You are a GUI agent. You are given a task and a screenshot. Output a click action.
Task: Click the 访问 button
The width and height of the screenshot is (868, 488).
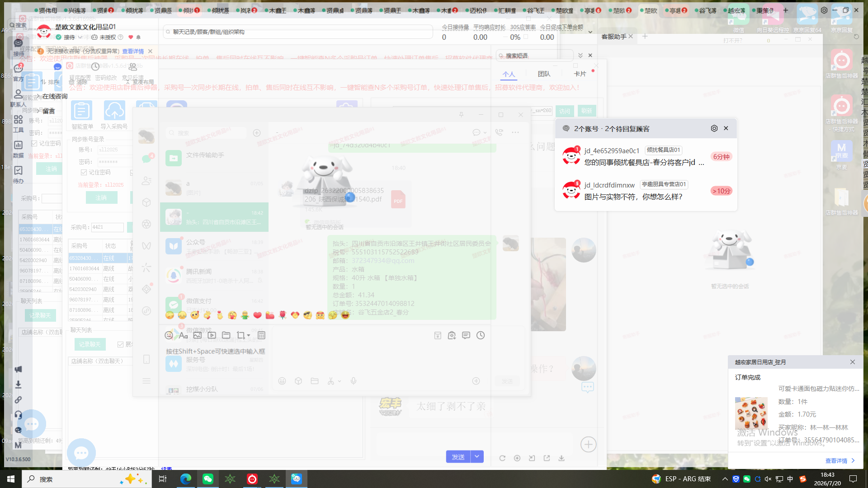[x=565, y=111]
